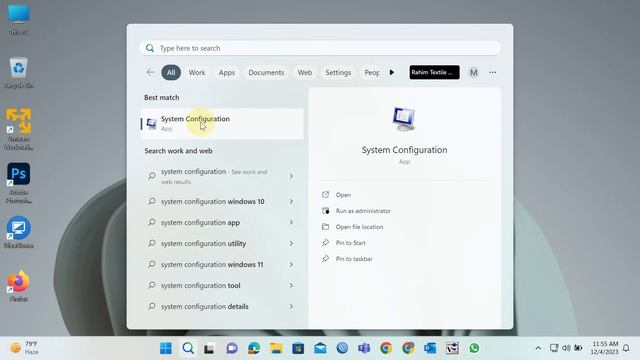Click the taskbar Search magnifier icon

188,348
